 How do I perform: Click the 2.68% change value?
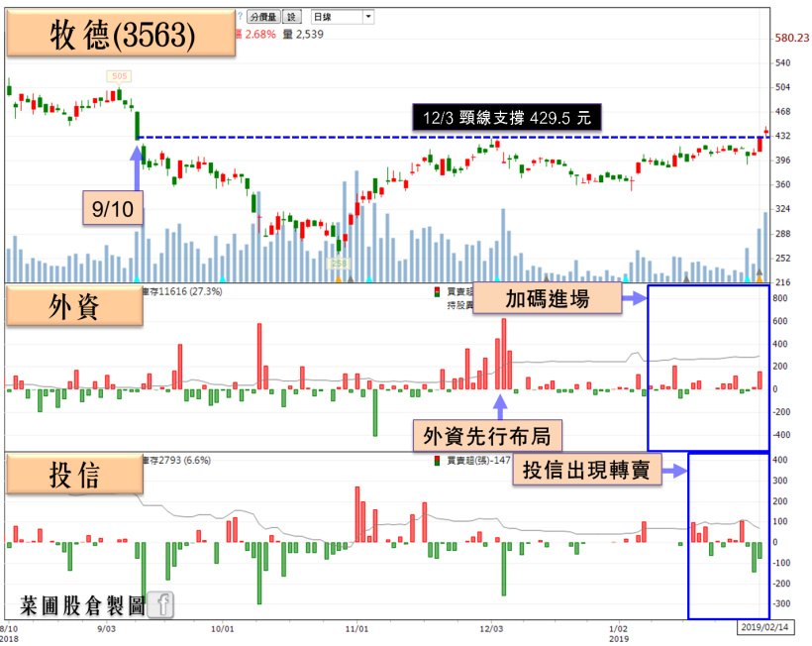[x=260, y=35]
